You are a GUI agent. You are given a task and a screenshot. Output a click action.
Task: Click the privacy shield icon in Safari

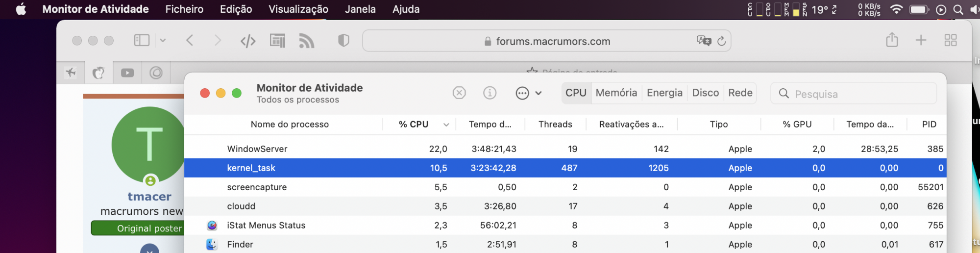343,41
